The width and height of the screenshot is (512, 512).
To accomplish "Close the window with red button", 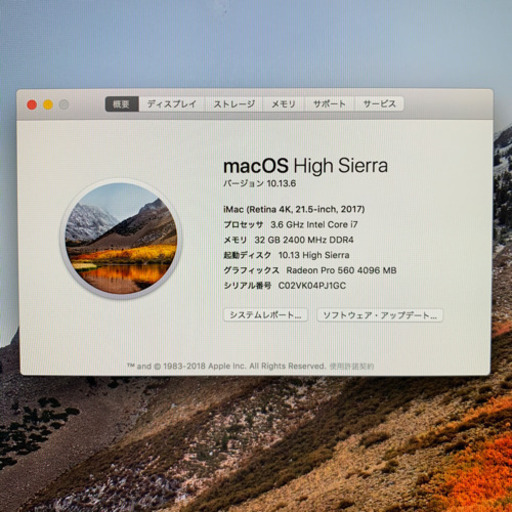I will 32,105.
